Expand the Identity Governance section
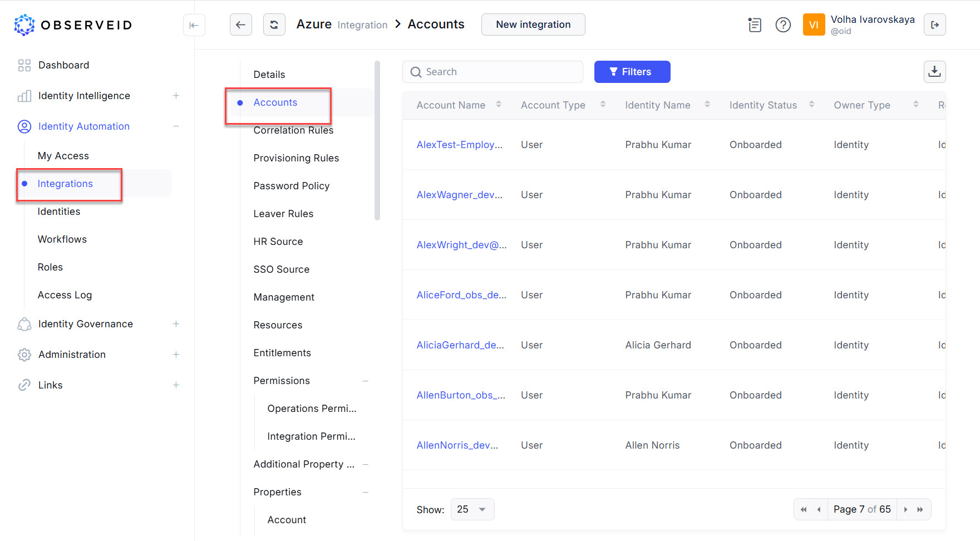The height and width of the screenshot is (541, 980). (x=176, y=323)
